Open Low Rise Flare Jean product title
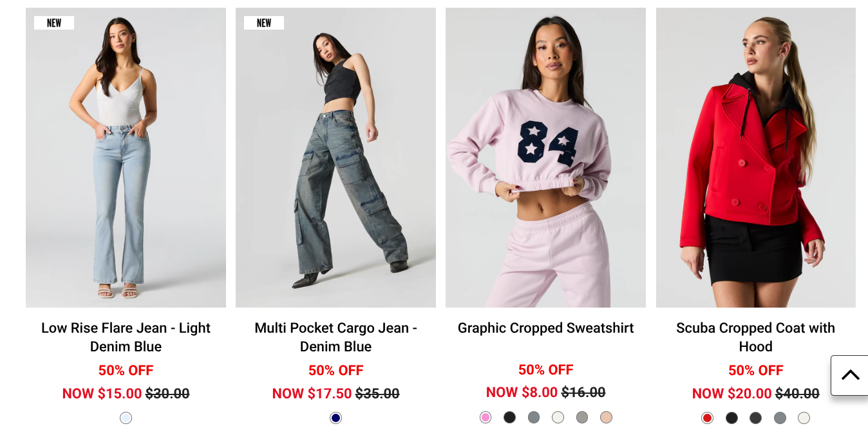 [x=126, y=337]
